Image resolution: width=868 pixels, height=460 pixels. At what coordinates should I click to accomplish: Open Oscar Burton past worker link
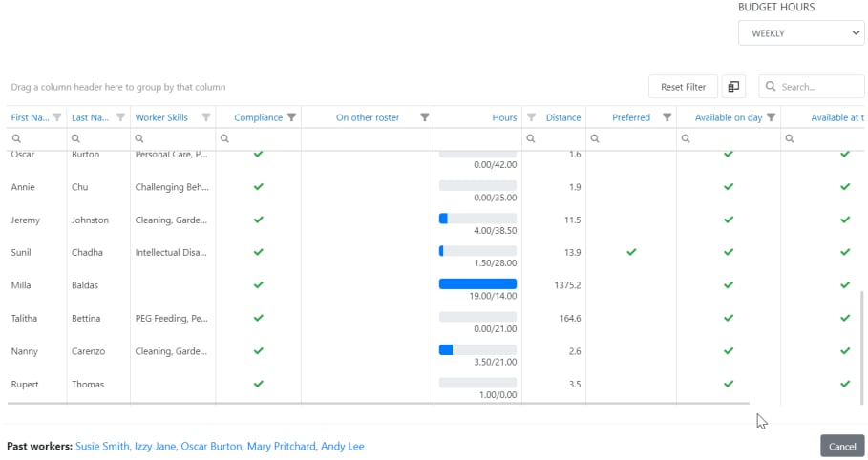(x=211, y=446)
